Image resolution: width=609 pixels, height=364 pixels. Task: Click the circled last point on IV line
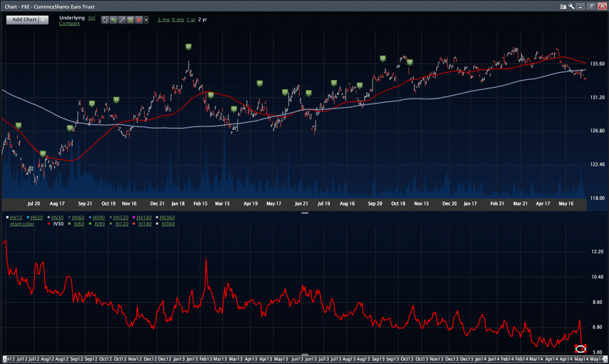(x=581, y=349)
